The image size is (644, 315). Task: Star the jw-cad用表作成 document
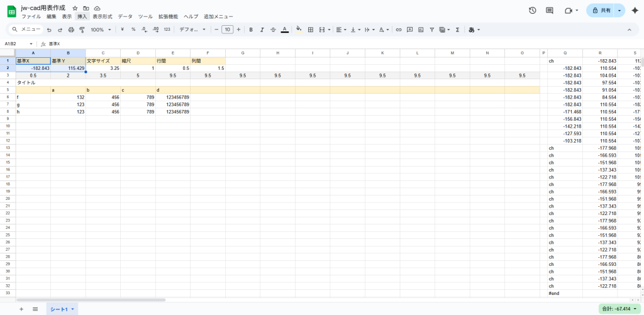point(75,8)
